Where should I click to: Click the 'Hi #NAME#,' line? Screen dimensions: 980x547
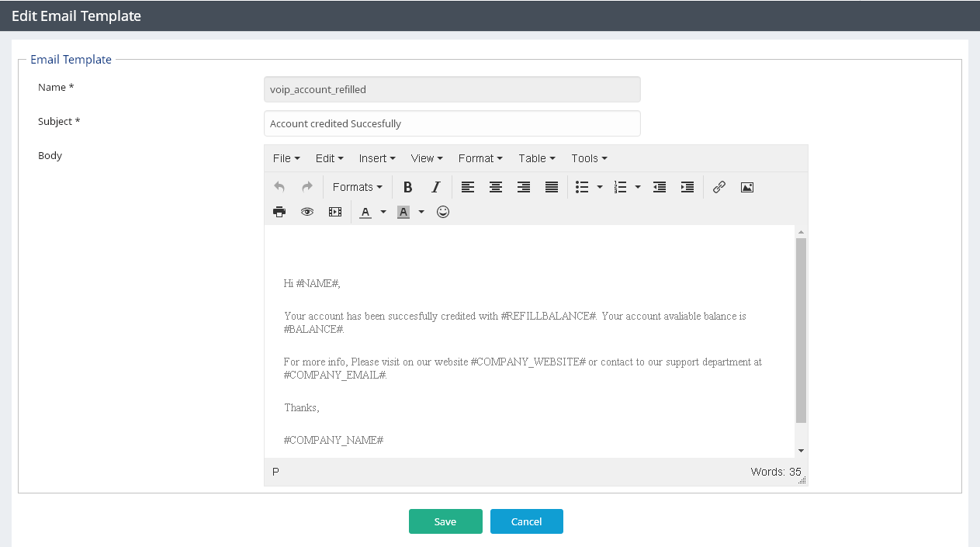coord(312,284)
